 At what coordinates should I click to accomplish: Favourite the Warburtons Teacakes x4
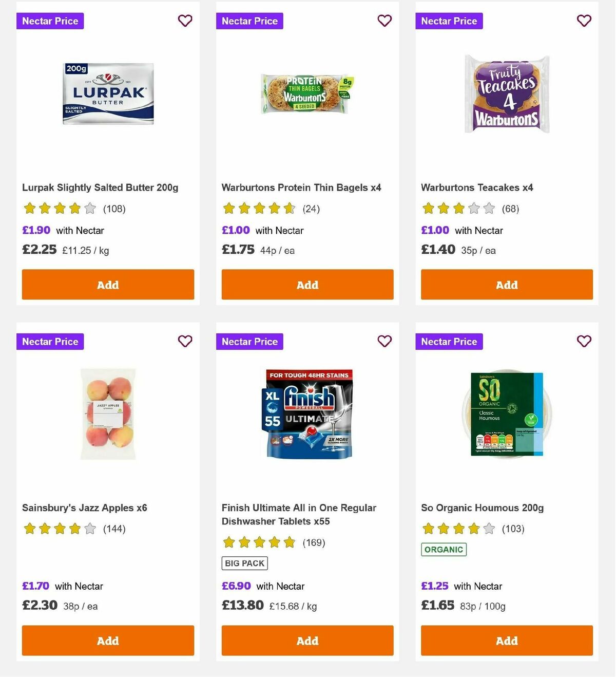pos(584,21)
